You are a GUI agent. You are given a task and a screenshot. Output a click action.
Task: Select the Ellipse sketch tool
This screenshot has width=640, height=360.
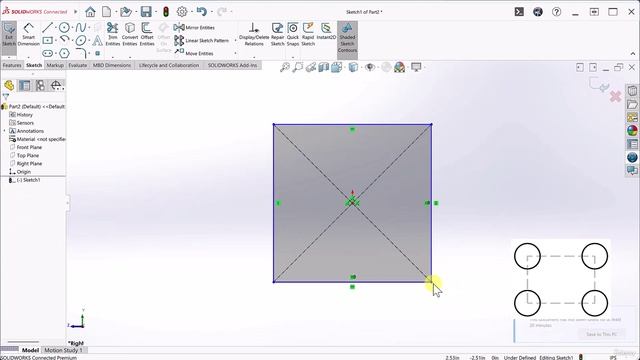(x=81, y=40)
